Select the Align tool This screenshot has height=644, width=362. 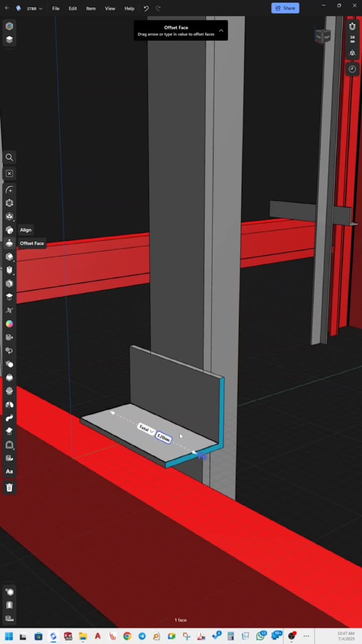click(9, 230)
